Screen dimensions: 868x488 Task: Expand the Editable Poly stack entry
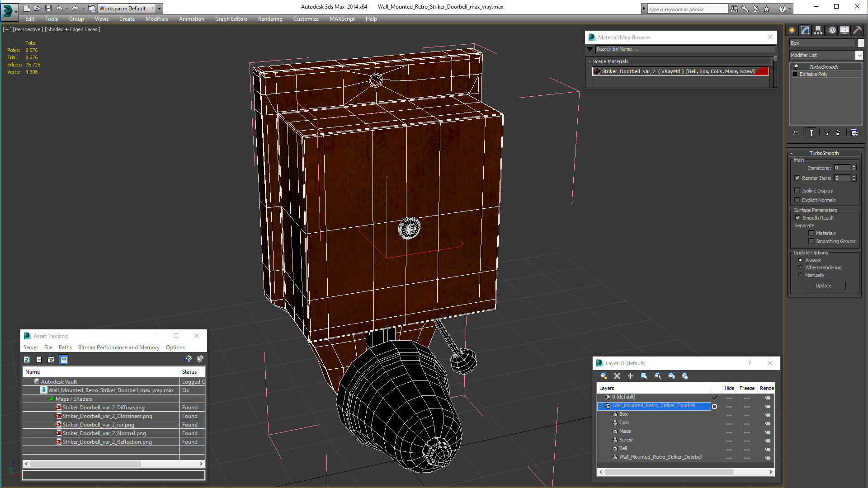click(795, 74)
